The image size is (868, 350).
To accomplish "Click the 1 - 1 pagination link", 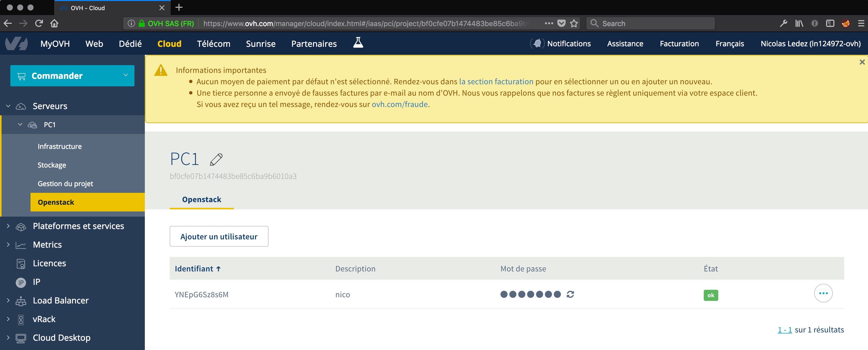I will [x=785, y=330].
